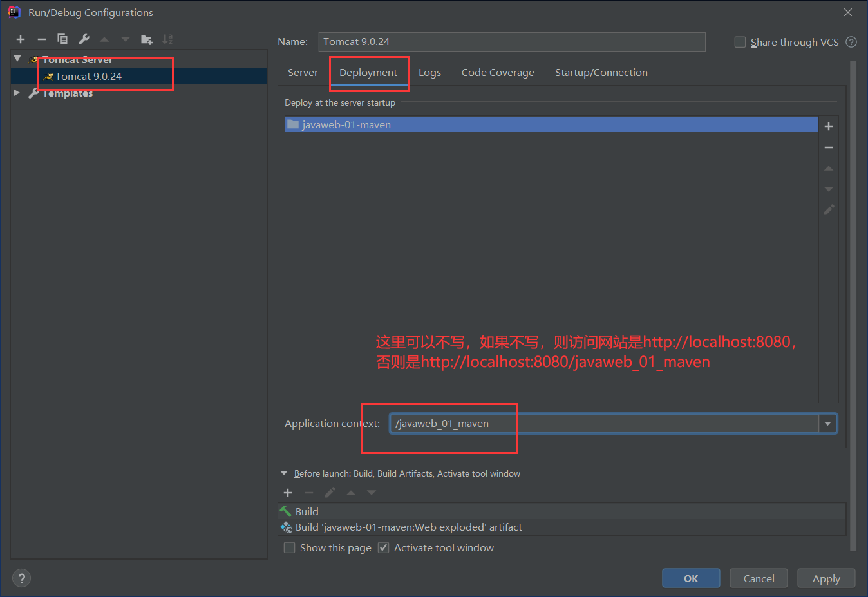Image resolution: width=868 pixels, height=597 pixels.
Task: Open the Logs tab
Action: pos(429,72)
